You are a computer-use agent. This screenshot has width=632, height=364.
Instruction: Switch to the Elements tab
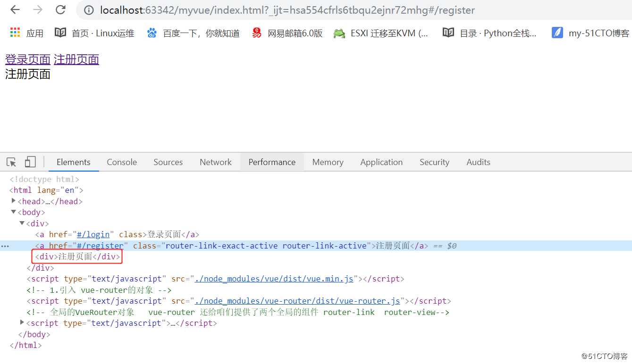73,162
